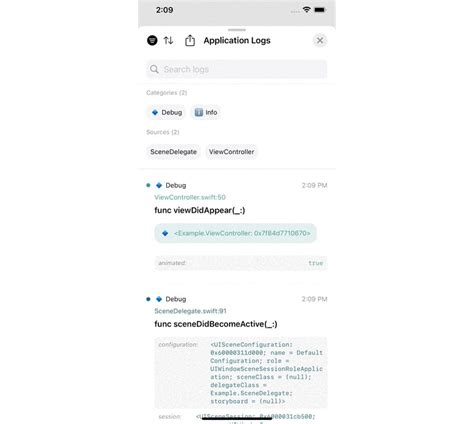This screenshot has width=474, height=424.
Task: Select the animated true parameter row
Action: click(x=241, y=263)
